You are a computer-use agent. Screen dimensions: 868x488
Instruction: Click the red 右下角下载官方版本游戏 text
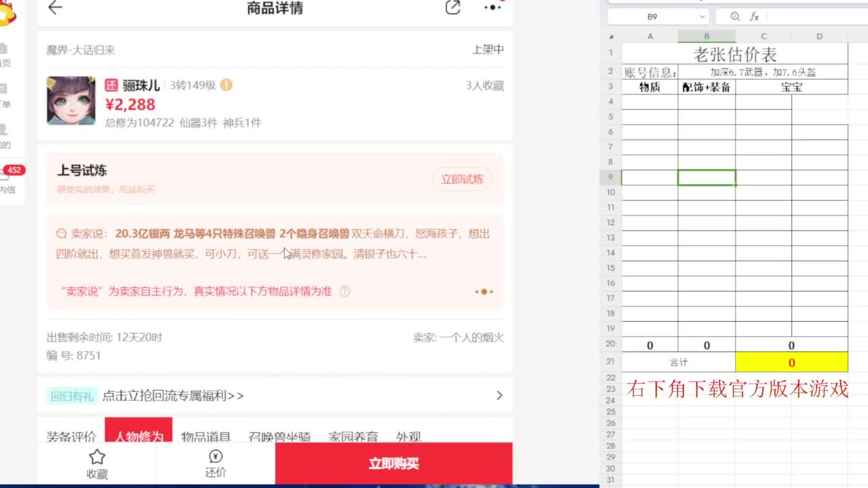[737, 389]
